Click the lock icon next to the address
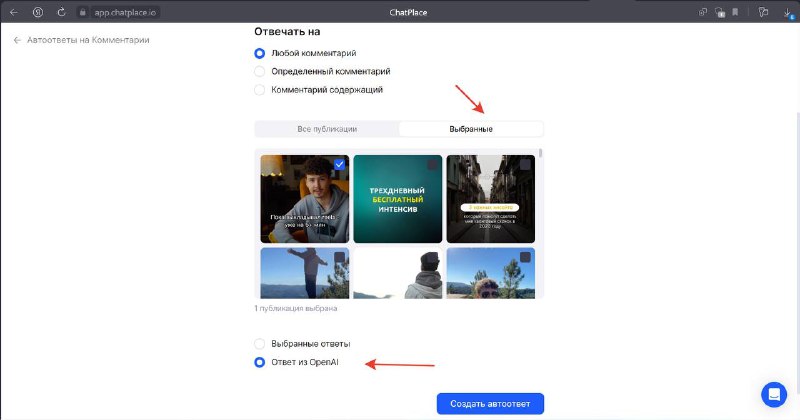This screenshot has height=420, width=800. pos(82,12)
